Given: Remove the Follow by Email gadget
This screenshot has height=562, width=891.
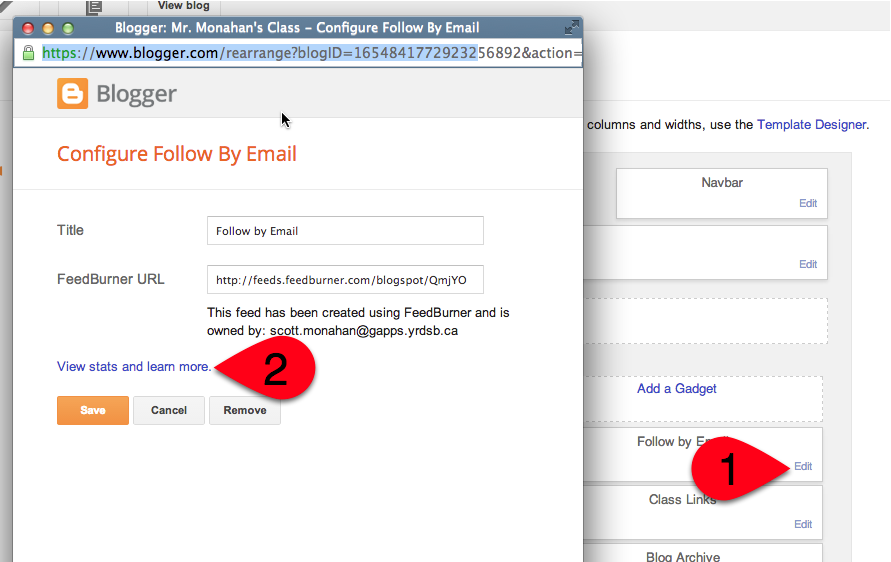Looking at the screenshot, I should (x=245, y=410).
